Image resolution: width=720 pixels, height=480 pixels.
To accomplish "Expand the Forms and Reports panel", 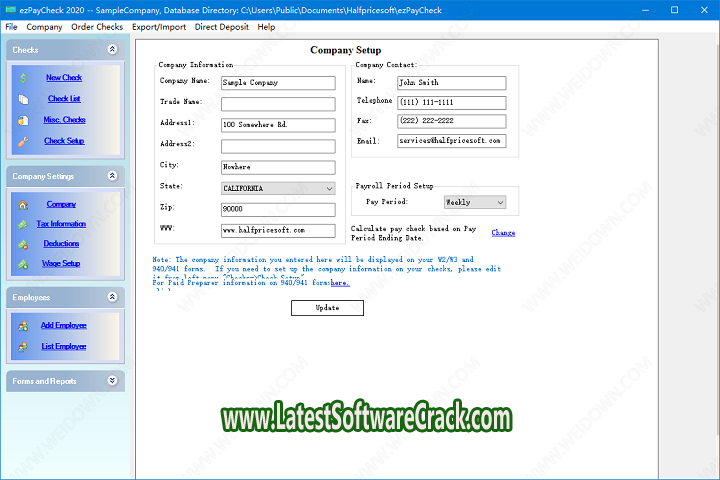I will click(x=112, y=380).
